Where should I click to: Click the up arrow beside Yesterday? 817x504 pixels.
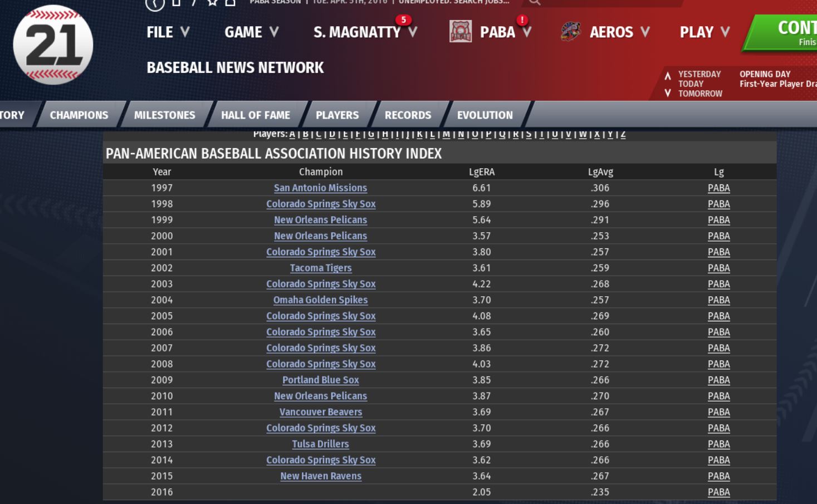pyautogui.click(x=668, y=75)
